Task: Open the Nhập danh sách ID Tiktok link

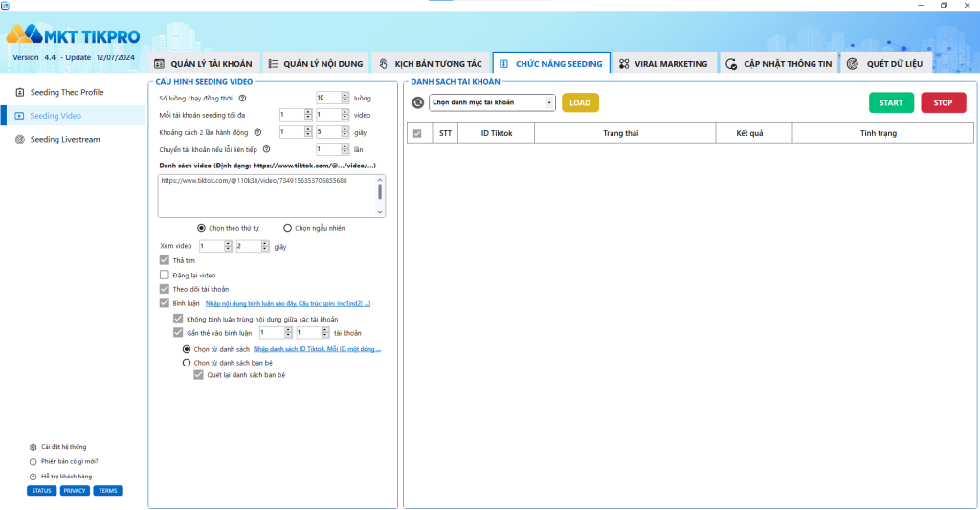Action: click(x=317, y=349)
